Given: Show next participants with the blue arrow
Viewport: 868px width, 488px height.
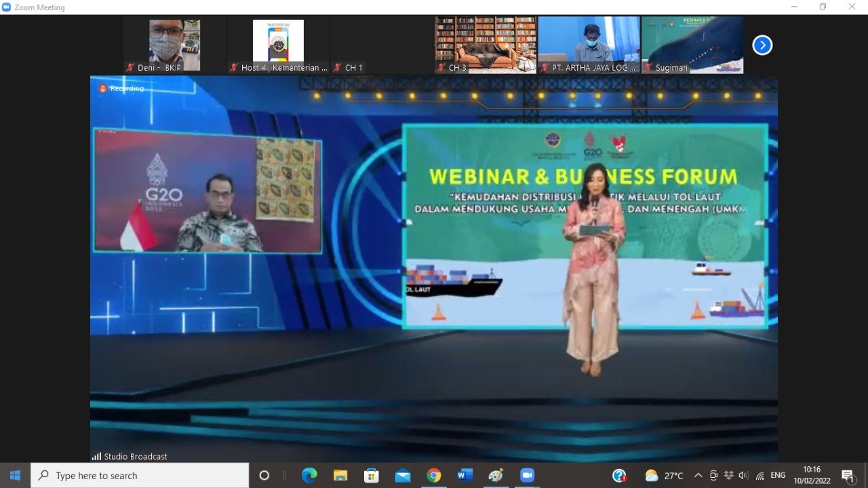Looking at the screenshot, I should (x=762, y=45).
